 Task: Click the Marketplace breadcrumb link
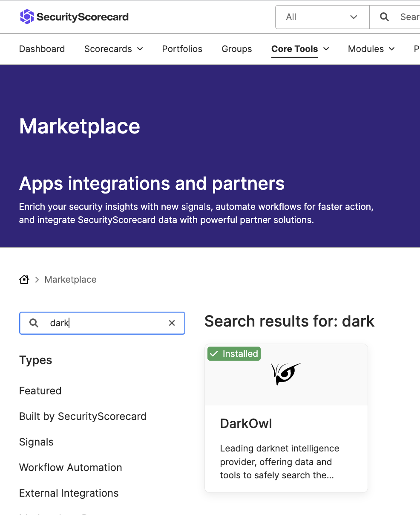tap(71, 280)
